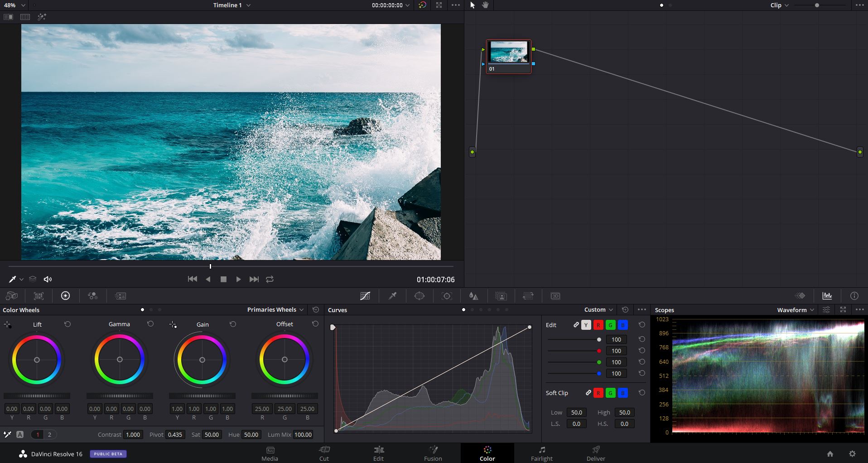868x463 pixels.
Task: Toggle the mute speaker icon under the viewer
Action: (48, 279)
